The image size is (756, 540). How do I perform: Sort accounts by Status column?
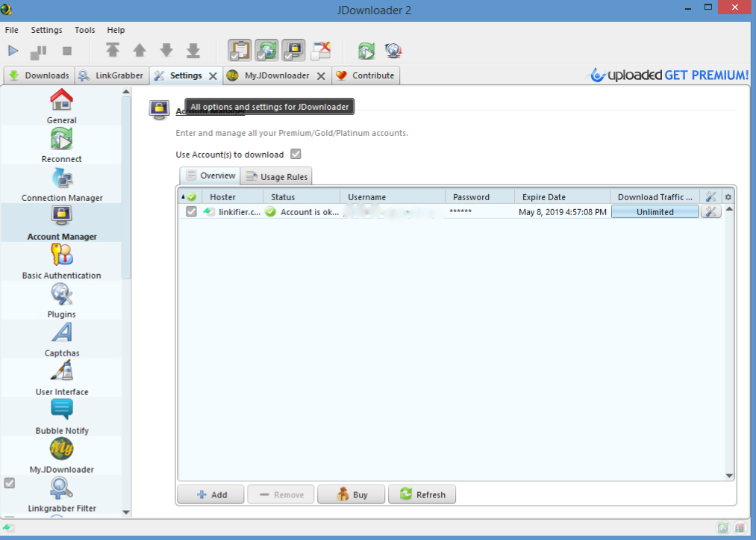coord(302,197)
